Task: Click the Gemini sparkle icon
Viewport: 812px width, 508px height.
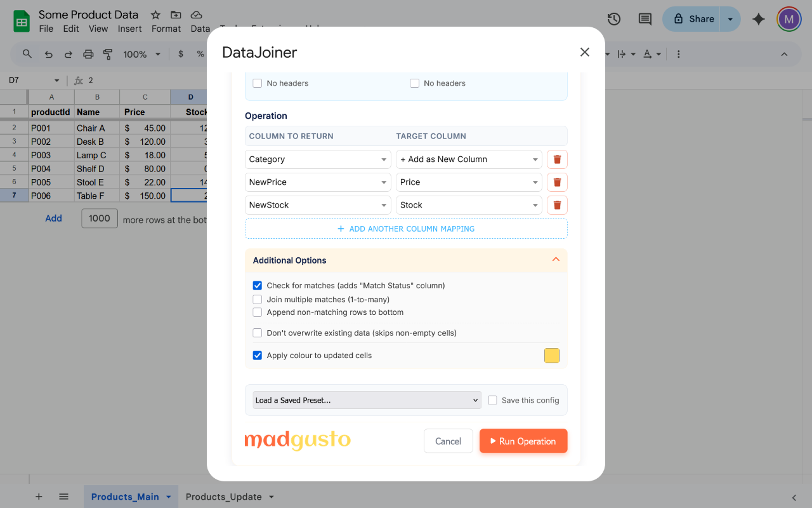Action: (758, 19)
